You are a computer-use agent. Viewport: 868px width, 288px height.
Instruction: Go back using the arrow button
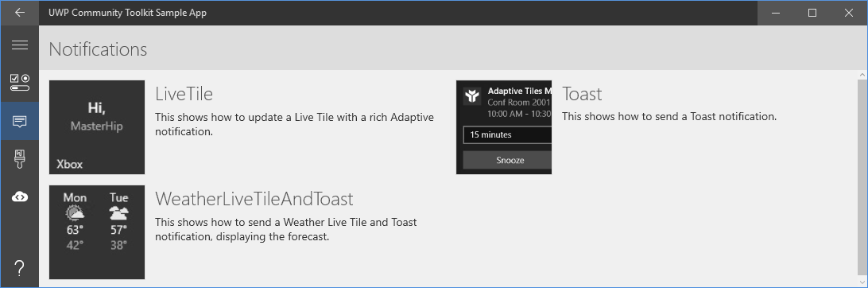(19, 13)
